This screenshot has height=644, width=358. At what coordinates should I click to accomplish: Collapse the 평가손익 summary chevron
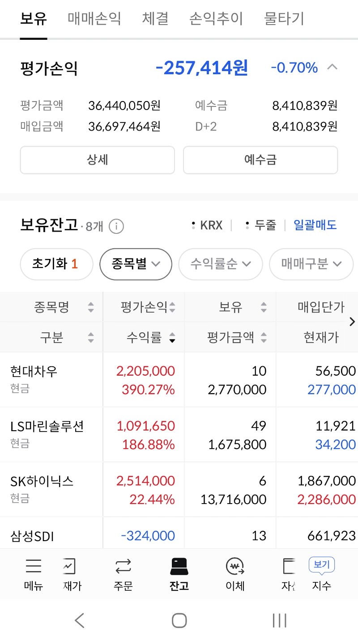[332, 68]
